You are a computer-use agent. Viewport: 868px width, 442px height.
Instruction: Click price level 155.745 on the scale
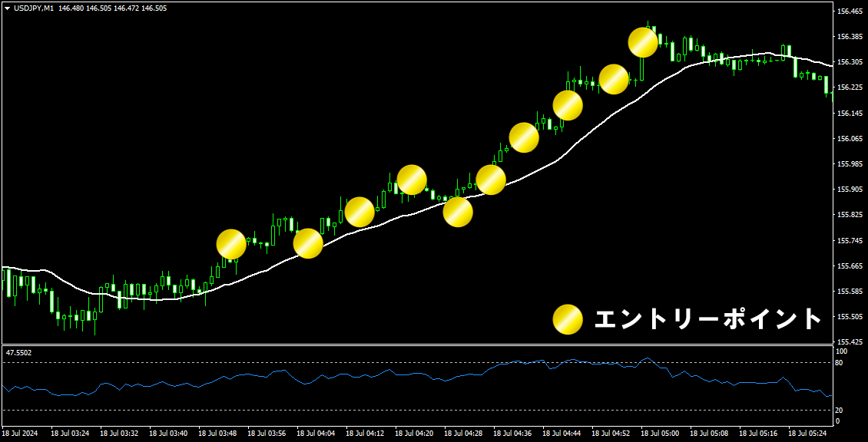[849, 241]
